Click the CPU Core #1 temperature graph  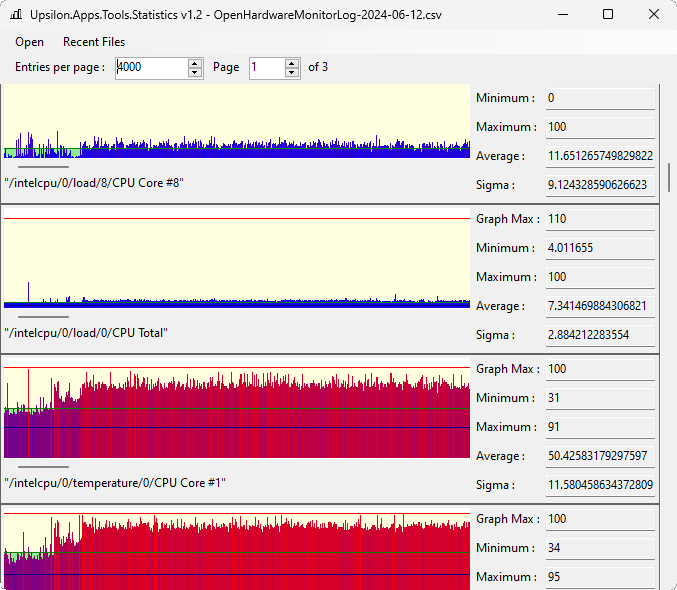[236, 410]
